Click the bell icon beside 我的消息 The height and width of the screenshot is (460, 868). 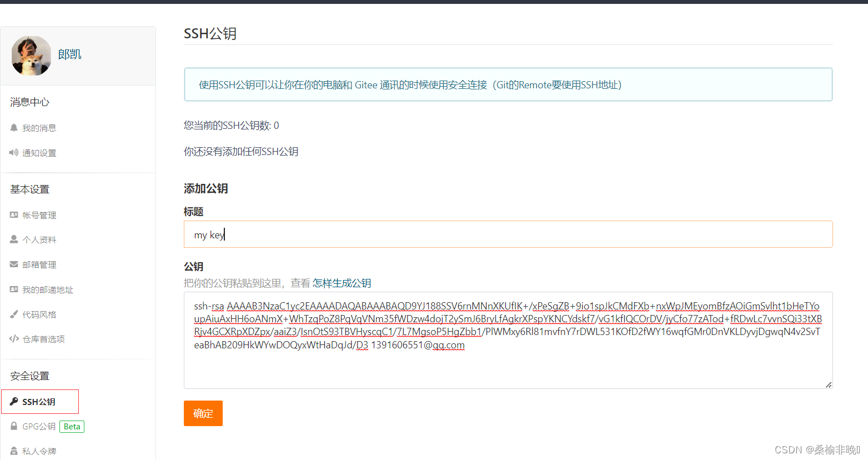(14, 128)
